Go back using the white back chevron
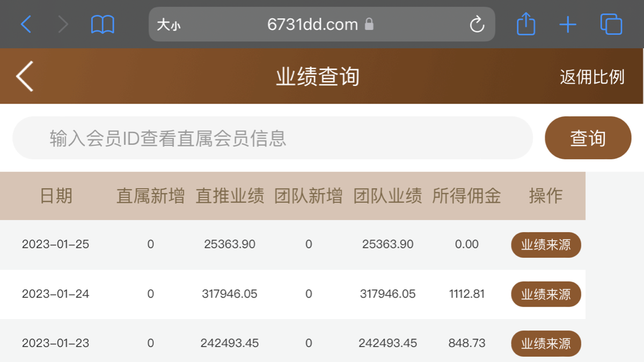644x362 pixels. tap(24, 76)
